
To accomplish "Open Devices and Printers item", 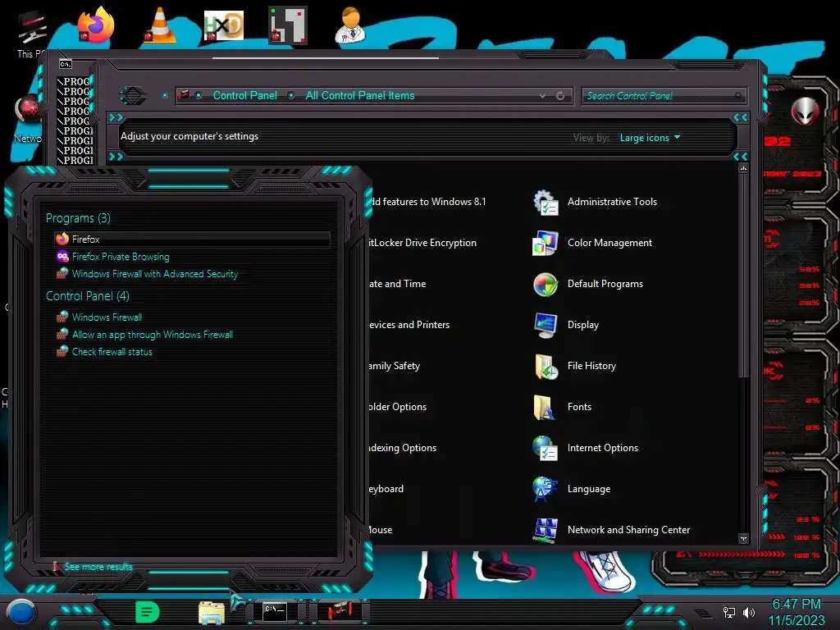I will (x=409, y=325).
